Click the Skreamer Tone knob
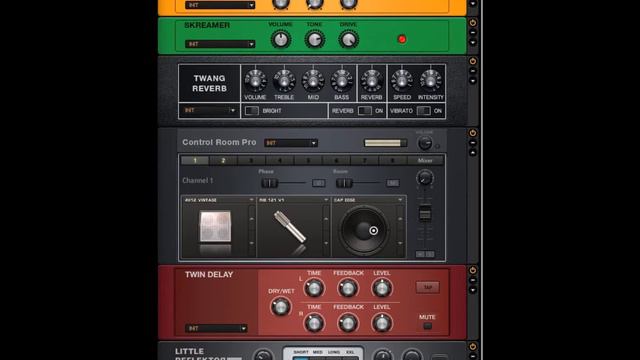Viewport: 640px width, 360px height. pos(315,40)
